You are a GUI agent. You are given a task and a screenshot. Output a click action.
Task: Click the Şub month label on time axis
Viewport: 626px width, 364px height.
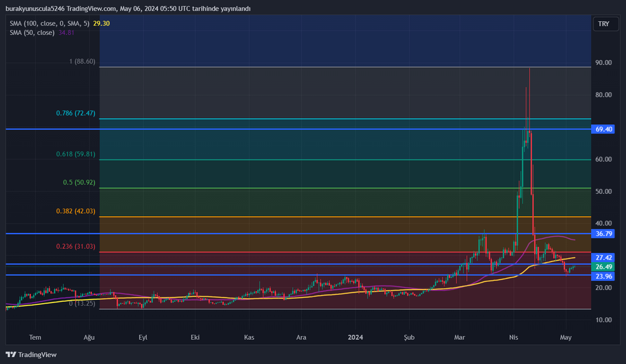(409, 337)
